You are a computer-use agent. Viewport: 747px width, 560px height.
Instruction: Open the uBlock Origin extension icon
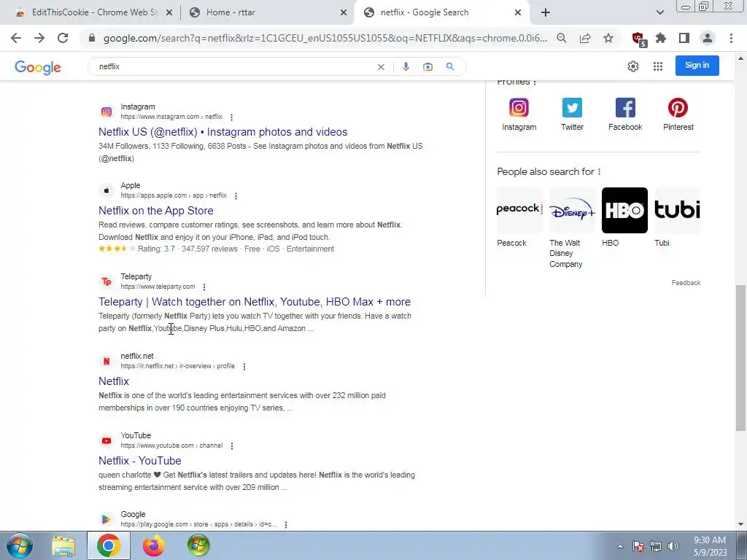pyautogui.click(x=639, y=39)
